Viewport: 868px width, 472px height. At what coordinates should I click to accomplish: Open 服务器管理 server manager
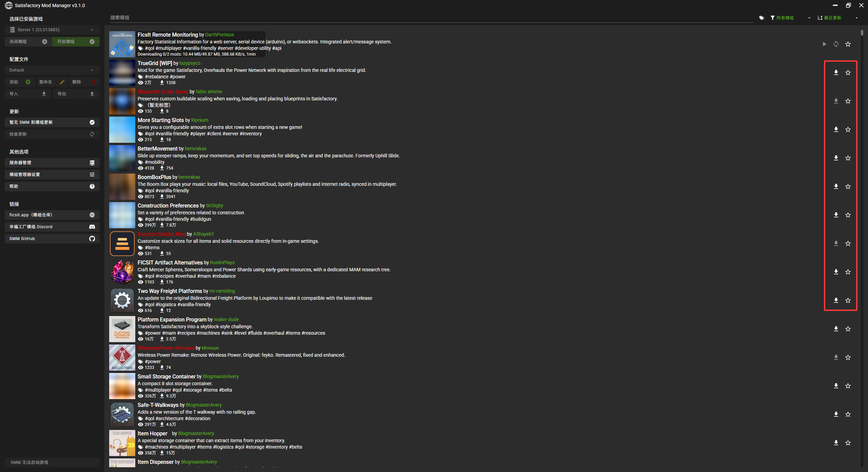click(x=52, y=163)
